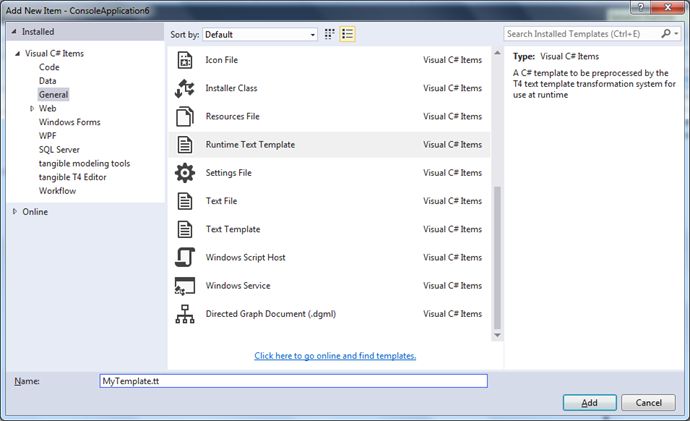Screen dimensions: 690x421
Task: Switch to medium icons list view
Action: (x=347, y=34)
